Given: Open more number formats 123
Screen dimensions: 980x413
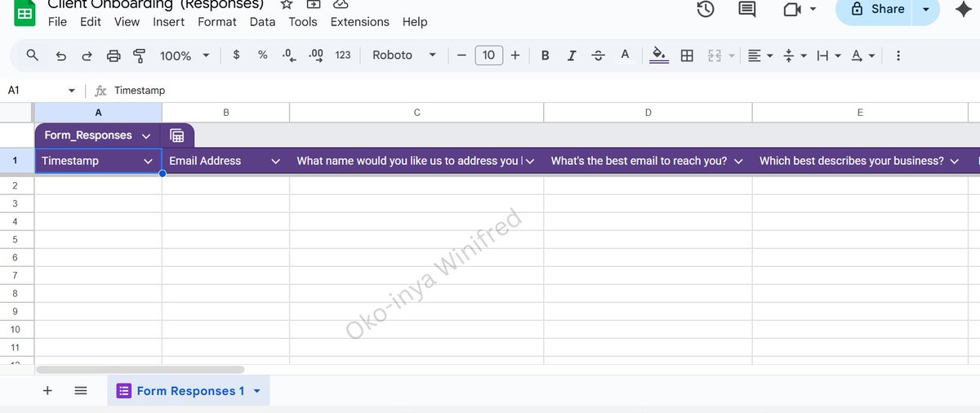Looking at the screenshot, I should pos(343,55).
